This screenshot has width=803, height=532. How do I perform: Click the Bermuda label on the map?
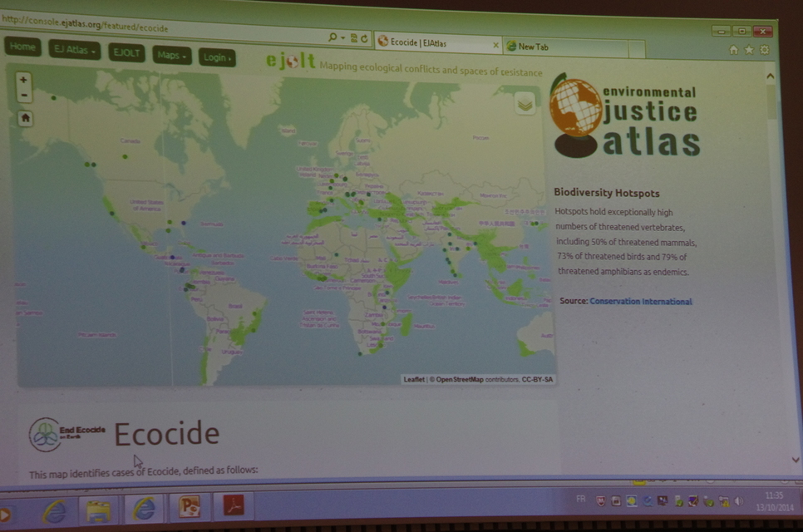pos(211,224)
